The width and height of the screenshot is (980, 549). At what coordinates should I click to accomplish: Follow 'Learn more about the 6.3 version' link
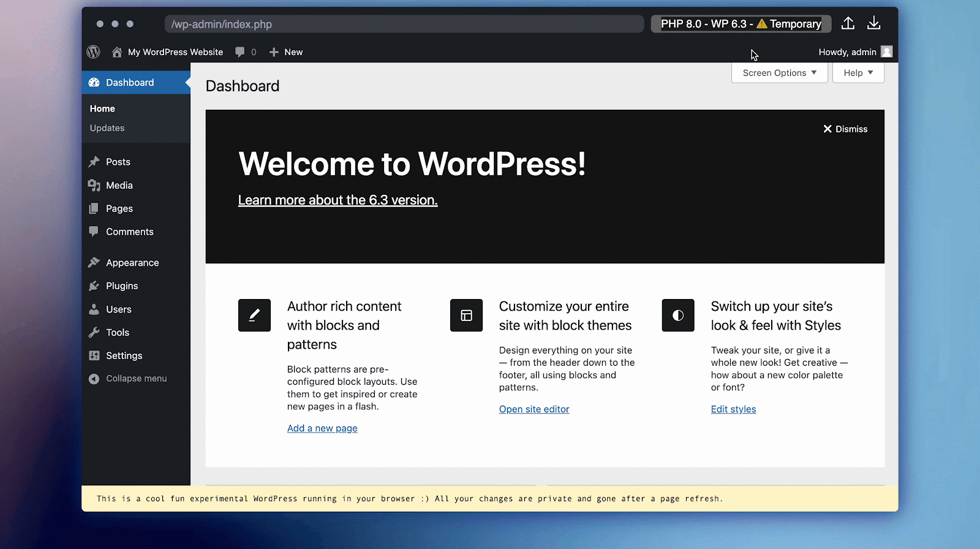pos(337,200)
